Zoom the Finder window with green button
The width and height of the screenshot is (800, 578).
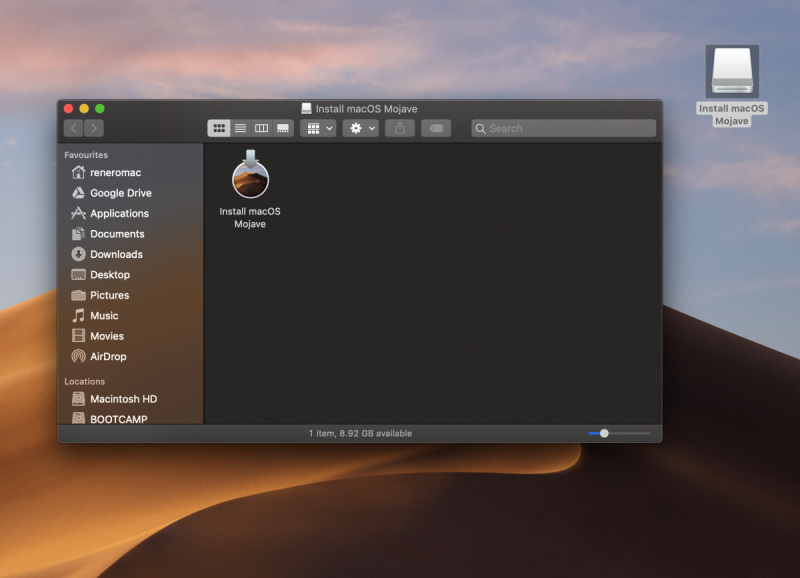tap(100, 108)
